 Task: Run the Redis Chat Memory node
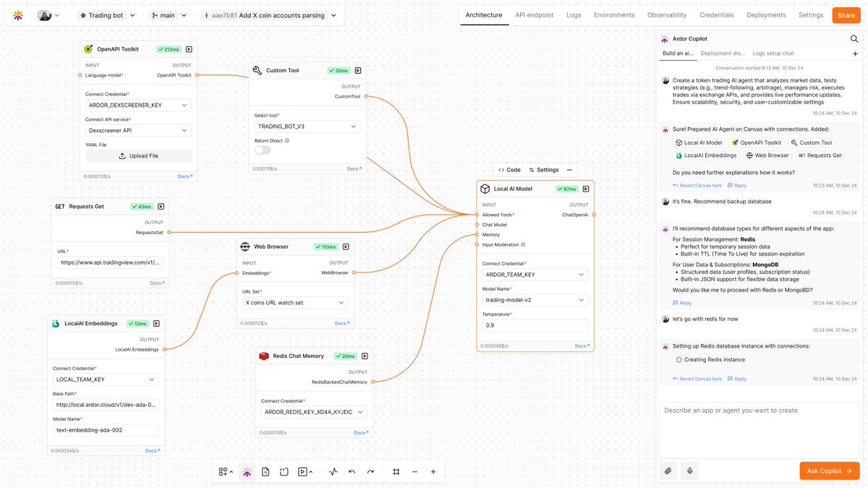(x=365, y=356)
